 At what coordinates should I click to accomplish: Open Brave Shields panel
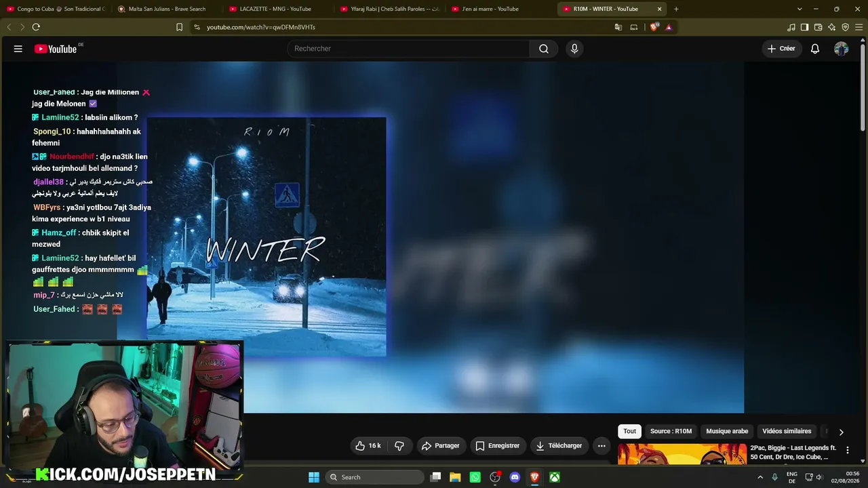(x=654, y=27)
